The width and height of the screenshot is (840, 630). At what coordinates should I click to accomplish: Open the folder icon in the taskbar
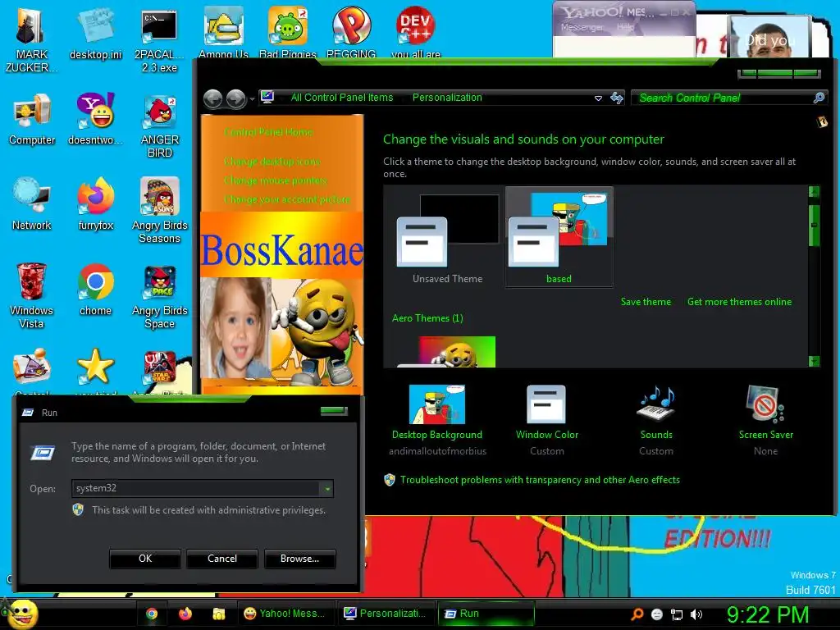pyautogui.click(x=218, y=614)
